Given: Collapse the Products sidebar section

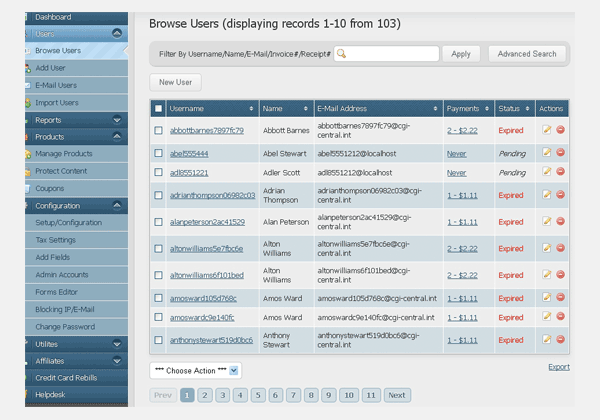Looking at the screenshot, I should coord(117,137).
